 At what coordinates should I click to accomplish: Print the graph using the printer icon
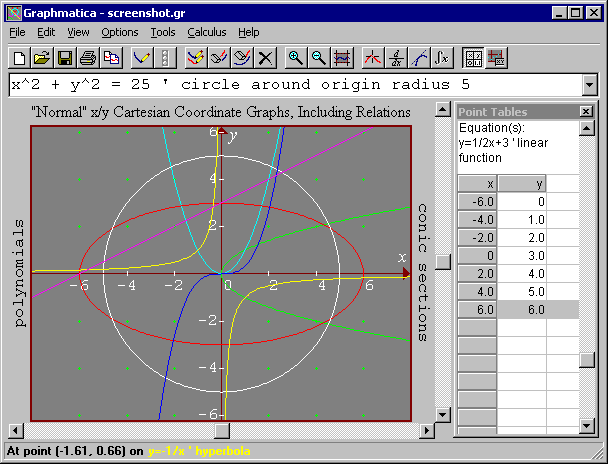coord(88,57)
